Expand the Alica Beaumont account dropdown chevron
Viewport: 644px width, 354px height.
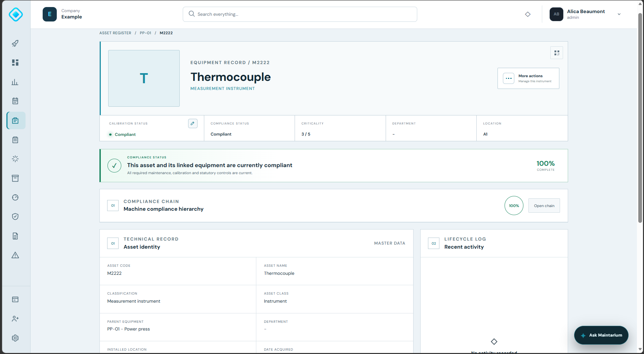click(619, 14)
